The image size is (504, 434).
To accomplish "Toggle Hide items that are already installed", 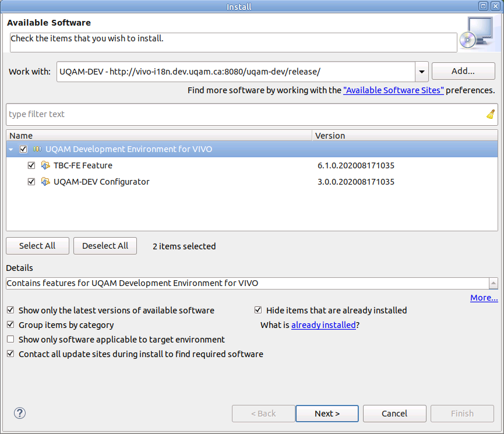I will point(258,310).
